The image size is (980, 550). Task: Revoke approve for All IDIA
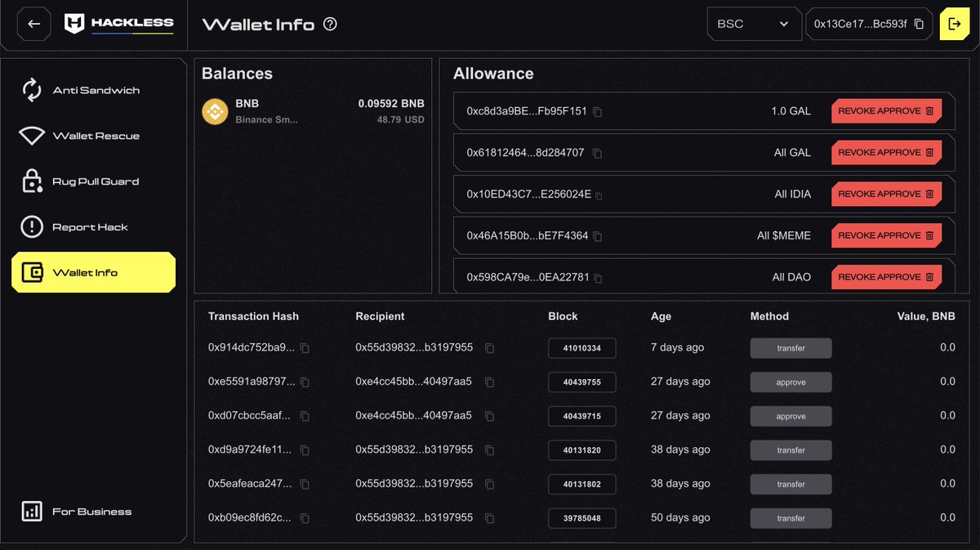[x=886, y=195]
